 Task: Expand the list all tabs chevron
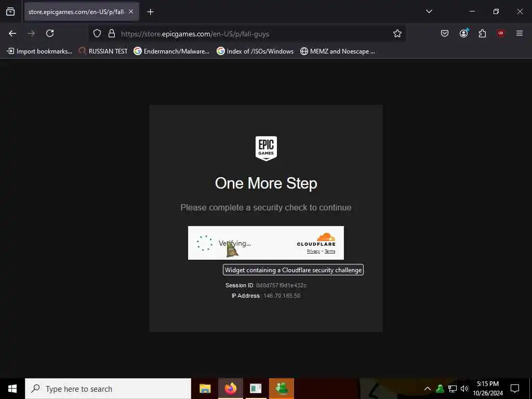(x=429, y=11)
